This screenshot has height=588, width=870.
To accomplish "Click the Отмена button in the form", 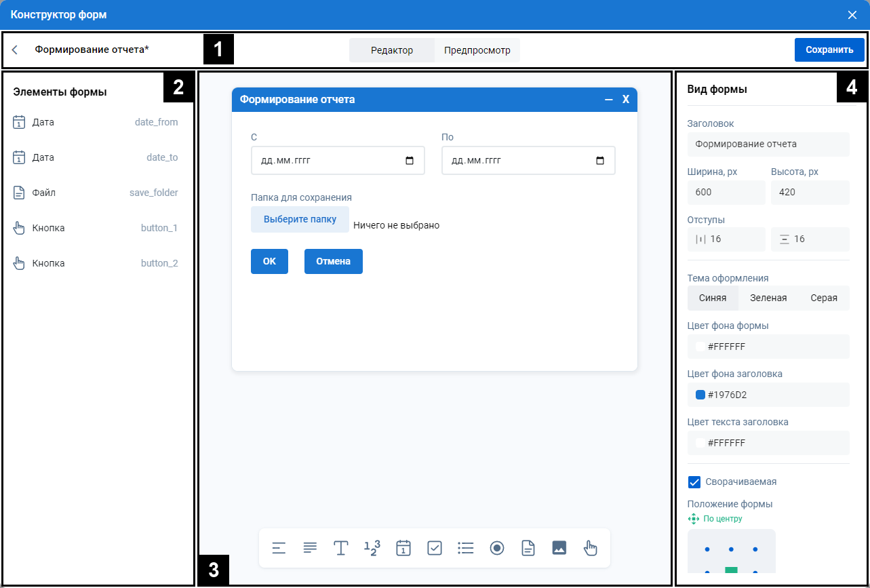I will coord(334,261).
